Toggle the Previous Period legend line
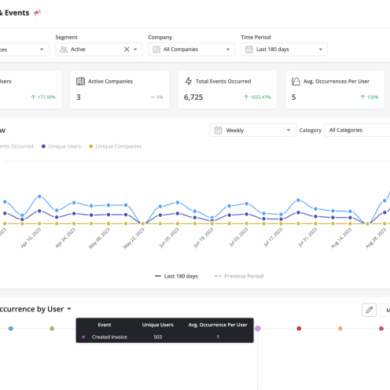Screen dimensions: 390x390 [x=239, y=276]
